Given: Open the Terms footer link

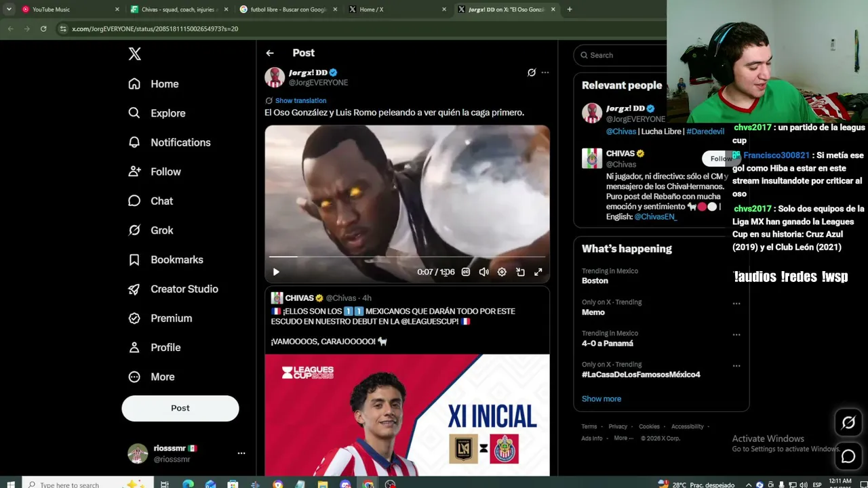Looking at the screenshot, I should [589, 427].
